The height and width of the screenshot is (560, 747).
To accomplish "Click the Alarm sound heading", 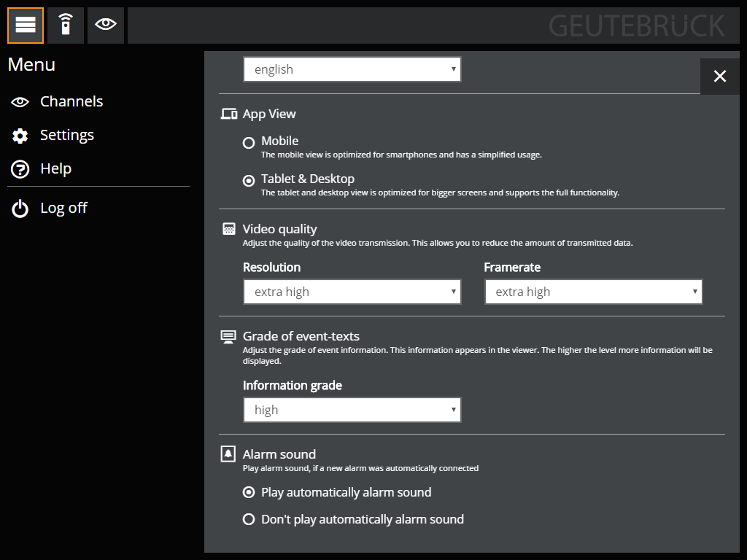I will click(x=279, y=454).
